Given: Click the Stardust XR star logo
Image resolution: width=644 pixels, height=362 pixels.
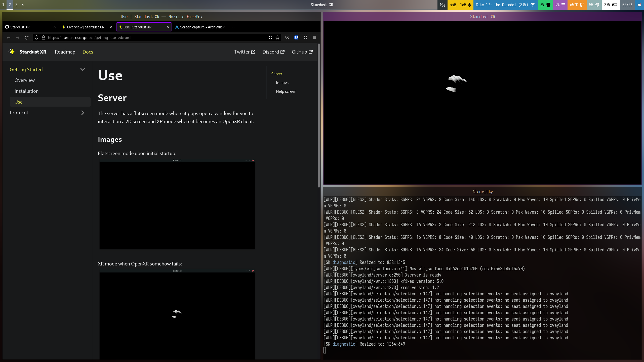Looking at the screenshot, I should point(12,52).
